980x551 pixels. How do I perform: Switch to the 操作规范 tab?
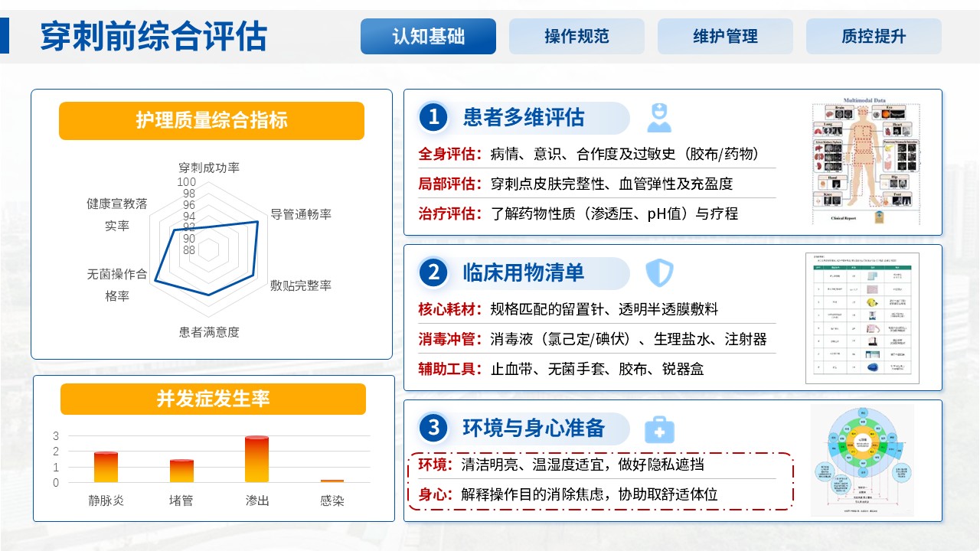[577, 36]
